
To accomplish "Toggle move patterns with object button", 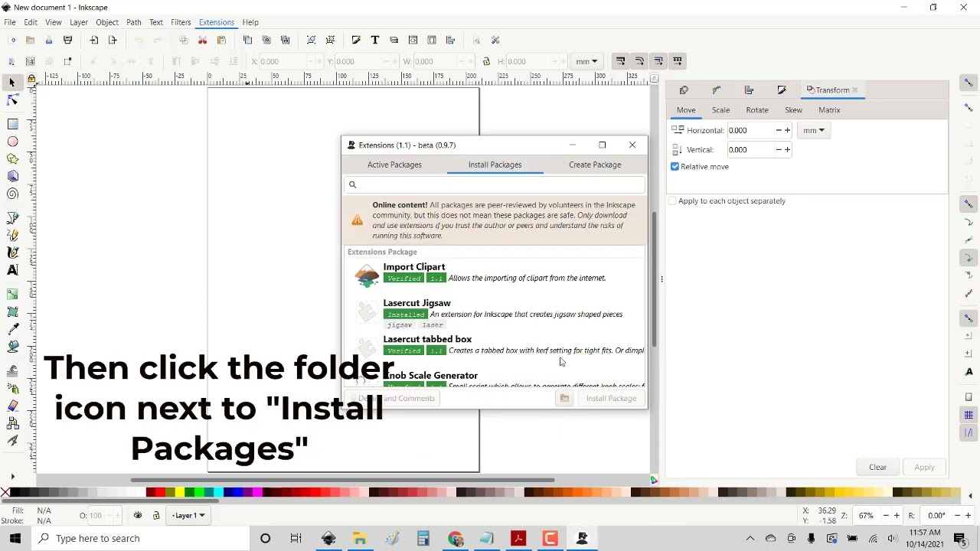I will tap(678, 61).
